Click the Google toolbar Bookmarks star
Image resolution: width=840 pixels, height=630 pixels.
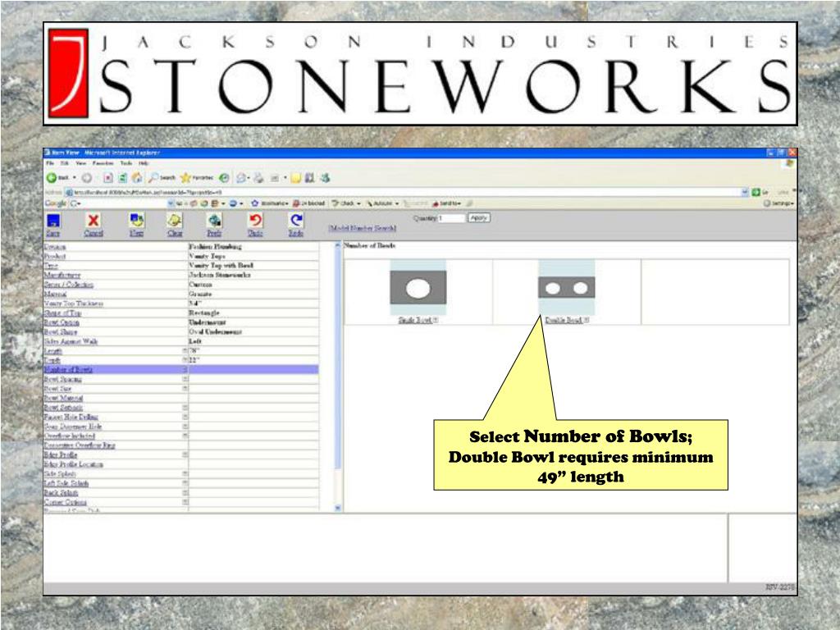tap(255, 203)
